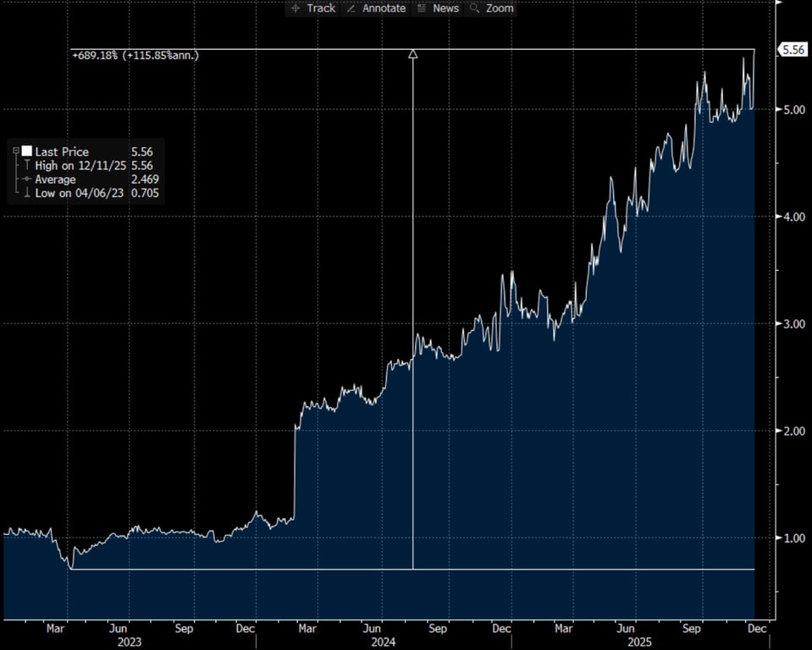This screenshot has height=650, width=812.
Task: Click the white Last Price color swatch
Action: [x=27, y=151]
